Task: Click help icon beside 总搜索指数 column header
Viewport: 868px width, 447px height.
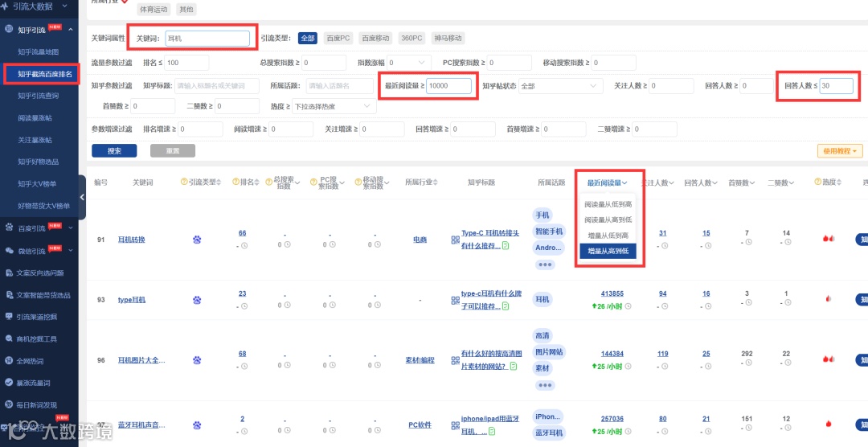Action: coord(269,182)
